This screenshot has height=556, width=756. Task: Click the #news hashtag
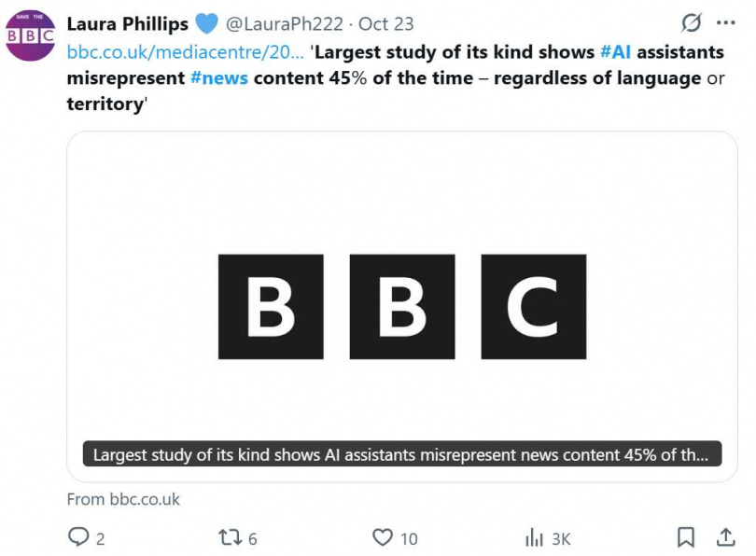(x=218, y=77)
